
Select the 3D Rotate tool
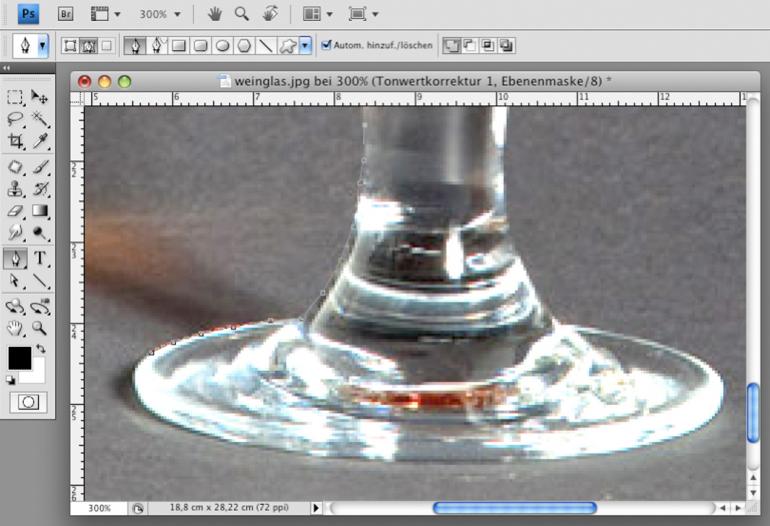(x=15, y=307)
